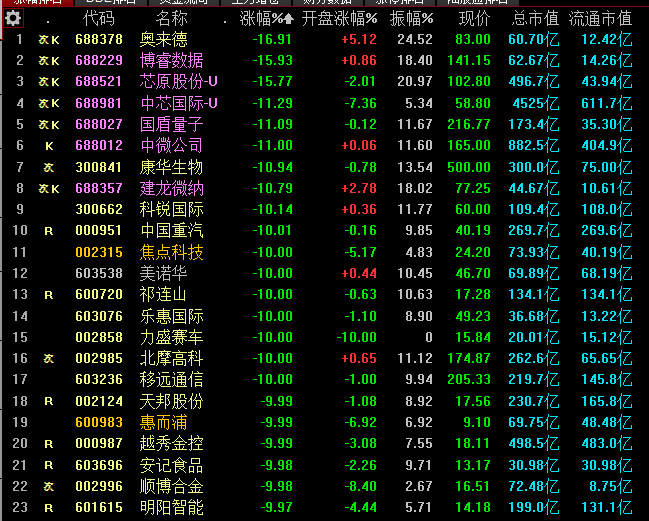Click the R marker beside 中国重汽
The height and width of the screenshot is (521, 649).
(x=49, y=231)
